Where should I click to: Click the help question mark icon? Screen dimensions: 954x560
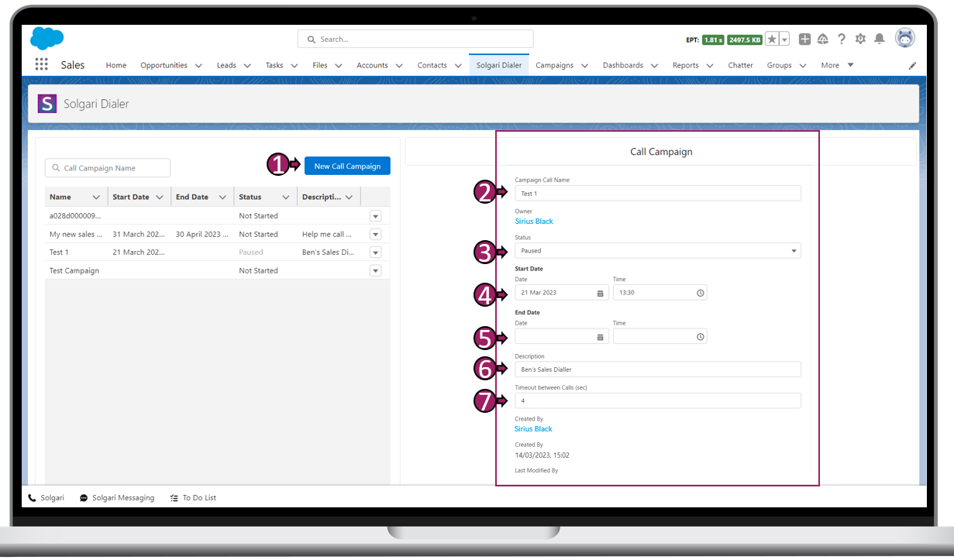click(842, 39)
